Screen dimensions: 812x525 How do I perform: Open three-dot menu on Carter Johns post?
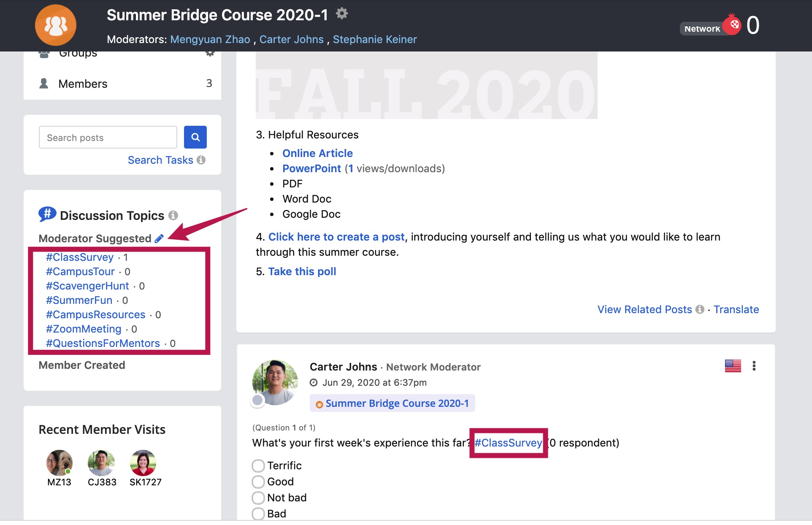click(754, 366)
